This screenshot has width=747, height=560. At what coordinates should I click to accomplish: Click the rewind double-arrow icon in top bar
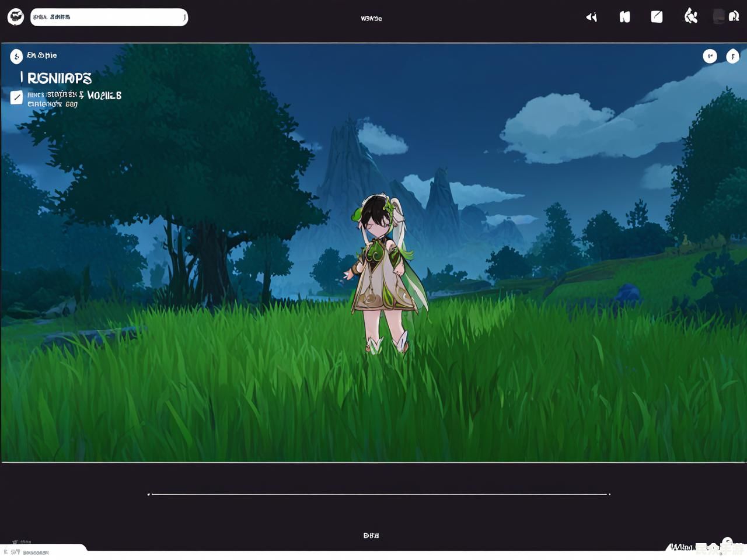pyautogui.click(x=591, y=17)
